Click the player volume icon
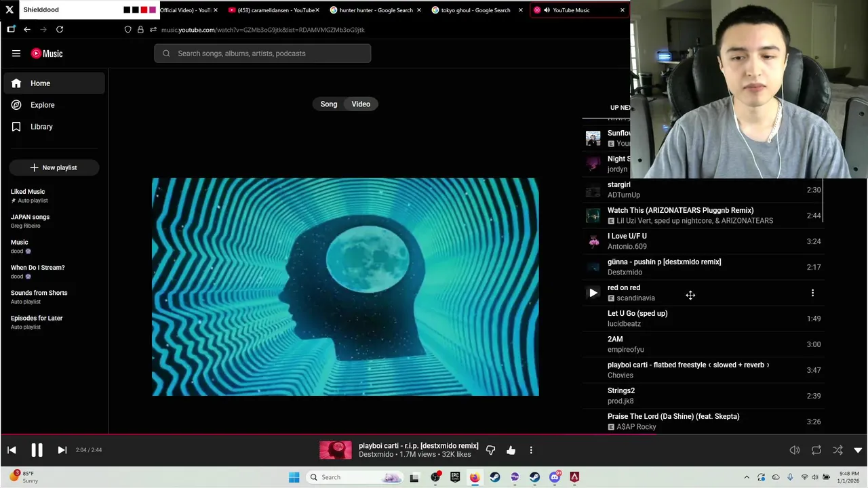Viewport: 868px width, 488px height. (795, 450)
